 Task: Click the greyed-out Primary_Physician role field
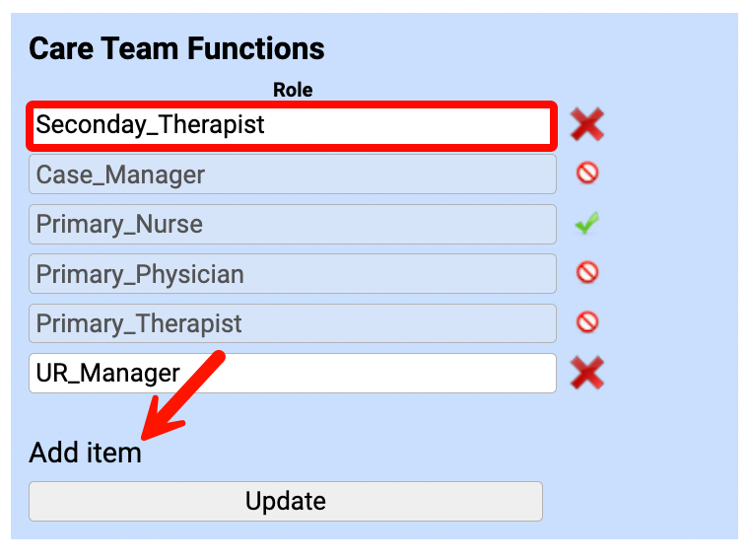291,273
